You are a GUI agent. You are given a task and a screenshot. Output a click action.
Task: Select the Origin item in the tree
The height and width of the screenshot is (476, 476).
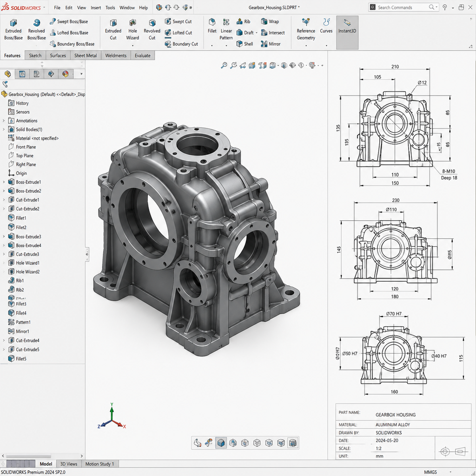(17, 173)
